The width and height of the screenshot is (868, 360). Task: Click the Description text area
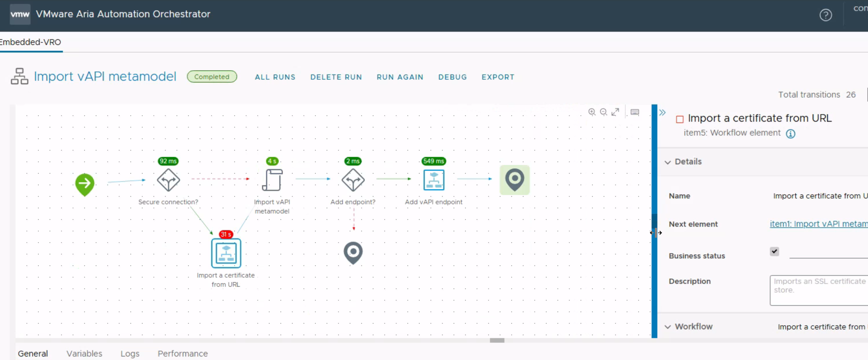click(819, 290)
